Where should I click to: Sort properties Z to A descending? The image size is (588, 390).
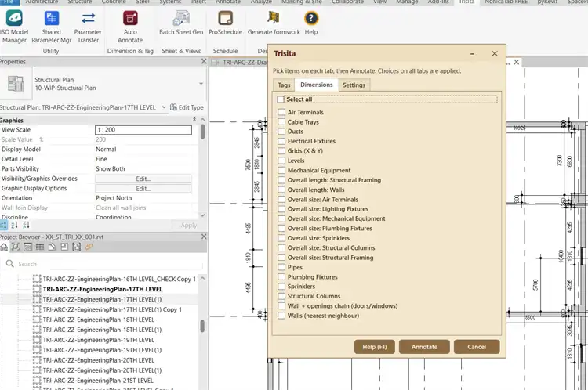click(26, 225)
